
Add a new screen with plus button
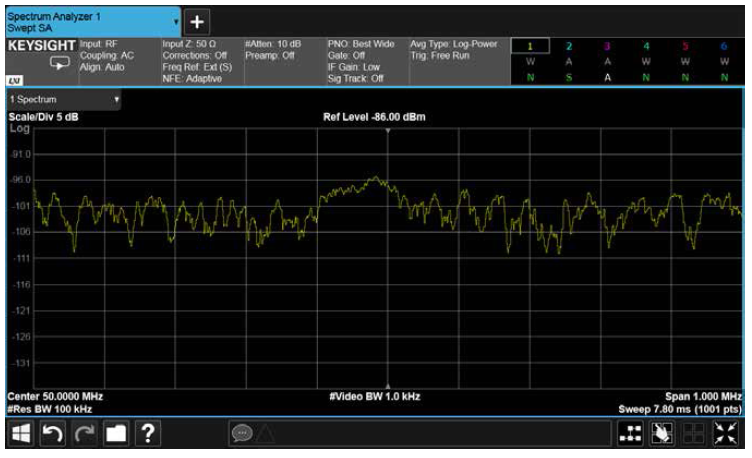click(197, 22)
